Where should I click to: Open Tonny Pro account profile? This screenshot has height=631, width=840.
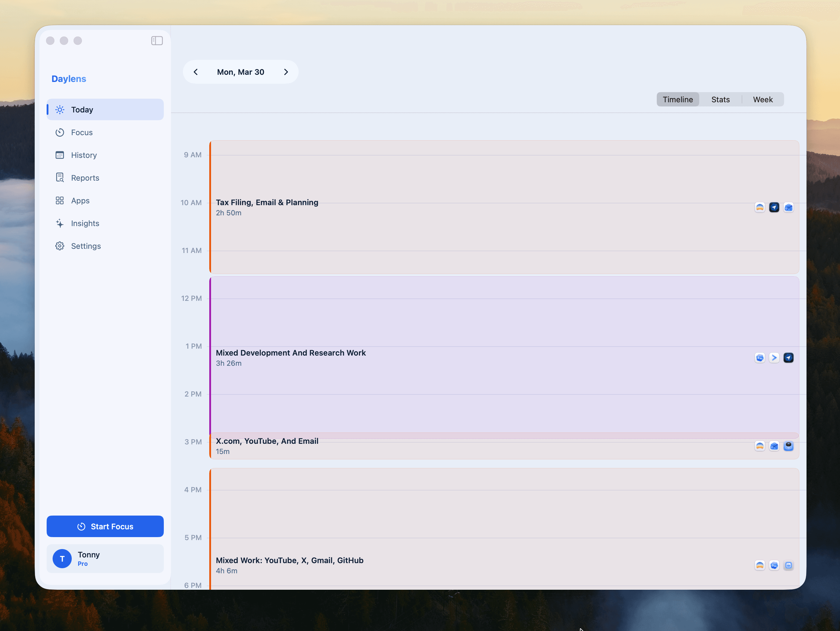[105, 559]
